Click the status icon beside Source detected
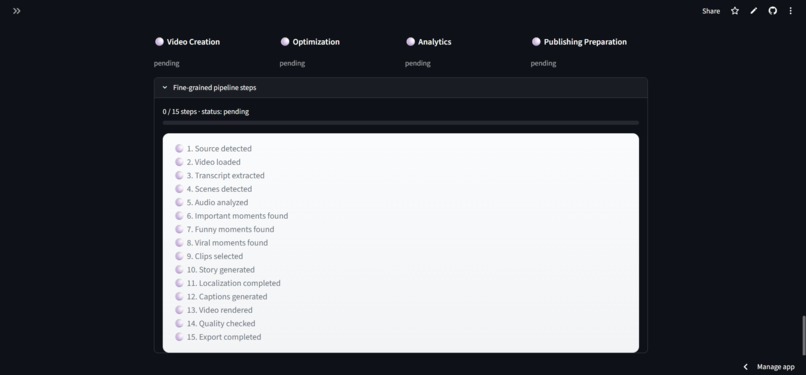Viewport: 806px width, 375px height. [179, 148]
